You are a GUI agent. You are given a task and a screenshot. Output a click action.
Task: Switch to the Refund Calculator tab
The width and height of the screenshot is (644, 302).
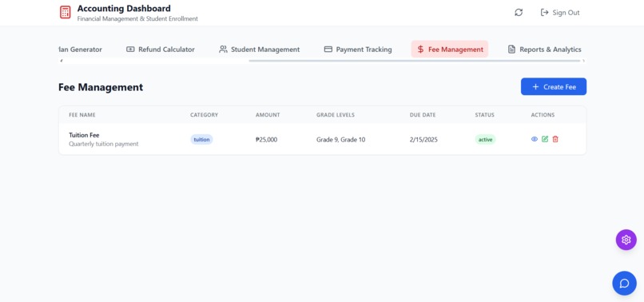click(161, 50)
